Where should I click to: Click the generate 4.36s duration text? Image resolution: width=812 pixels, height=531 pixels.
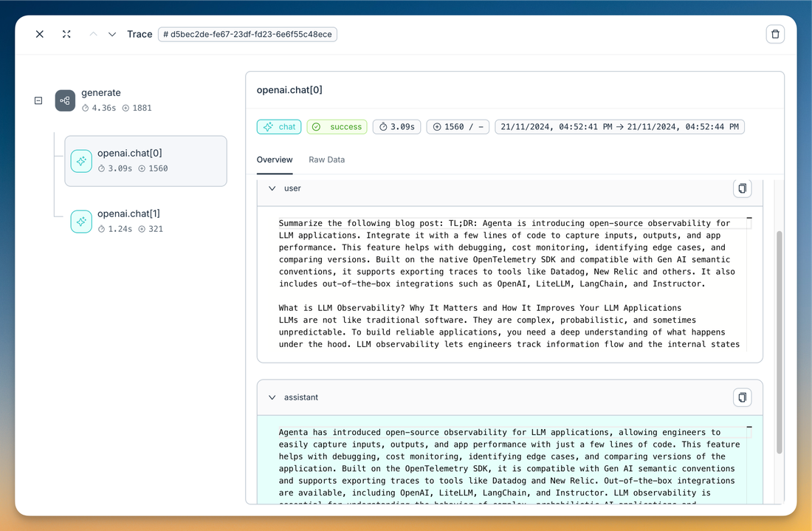99,109
